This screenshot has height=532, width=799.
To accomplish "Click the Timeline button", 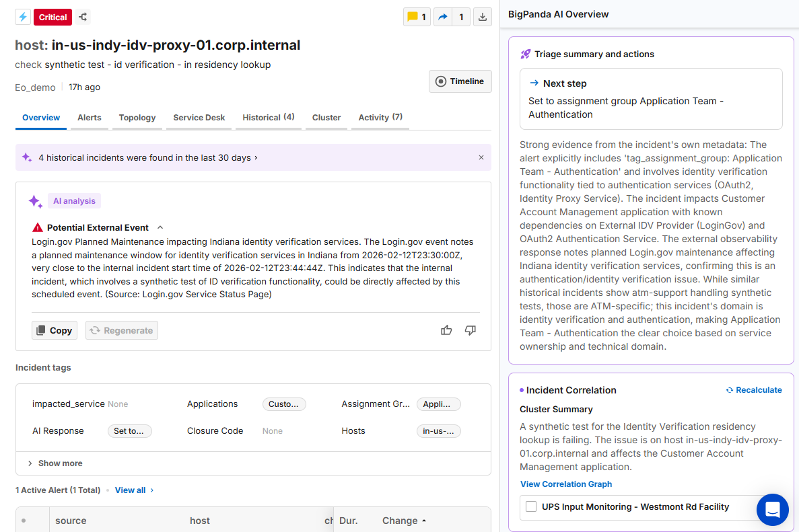I will (x=460, y=81).
